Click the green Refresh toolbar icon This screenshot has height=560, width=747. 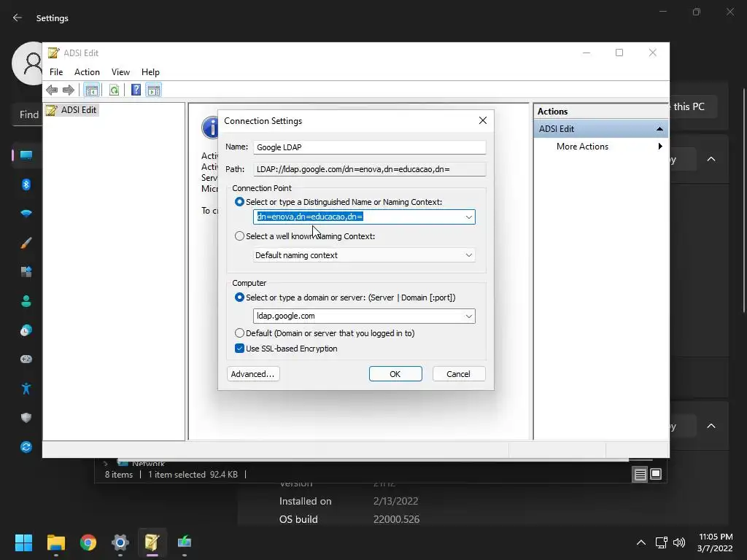click(114, 90)
